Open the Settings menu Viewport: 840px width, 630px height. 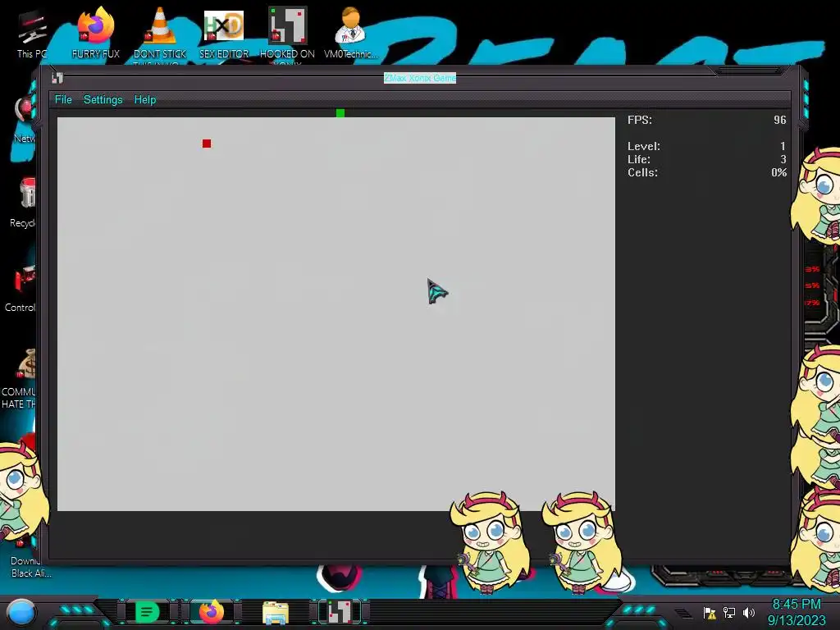click(x=103, y=99)
